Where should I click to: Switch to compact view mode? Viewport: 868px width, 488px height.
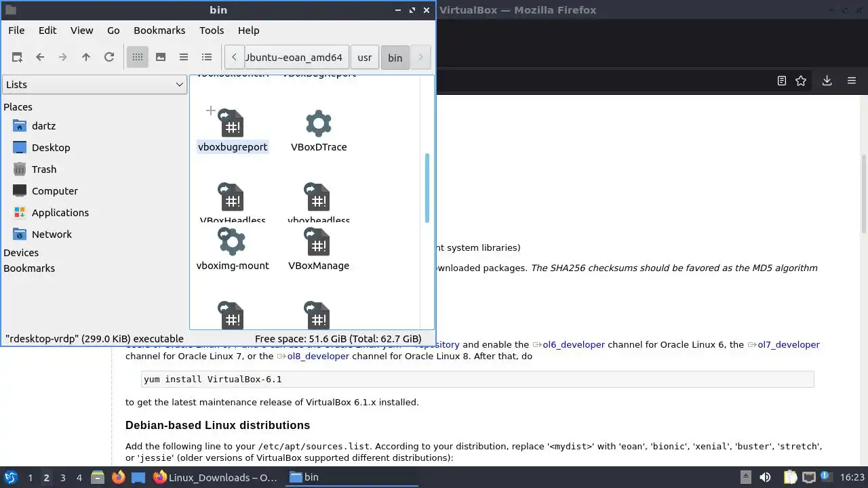[184, 58]
